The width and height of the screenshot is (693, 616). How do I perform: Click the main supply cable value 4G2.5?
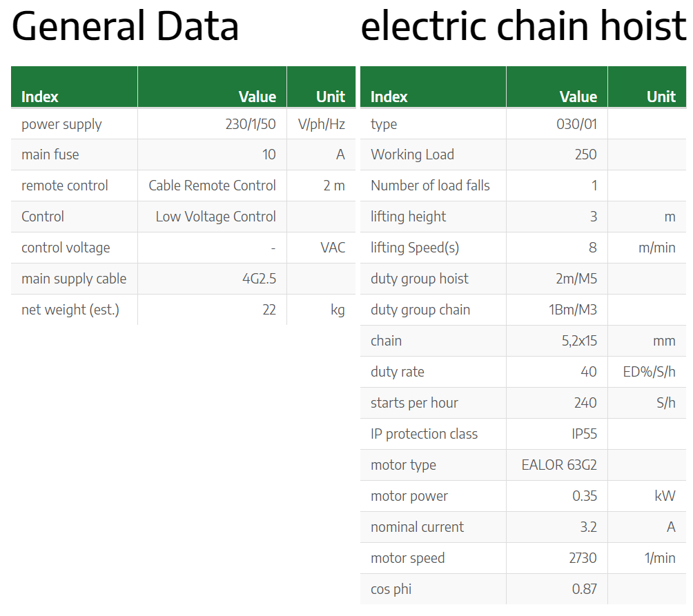click(259, 279)
